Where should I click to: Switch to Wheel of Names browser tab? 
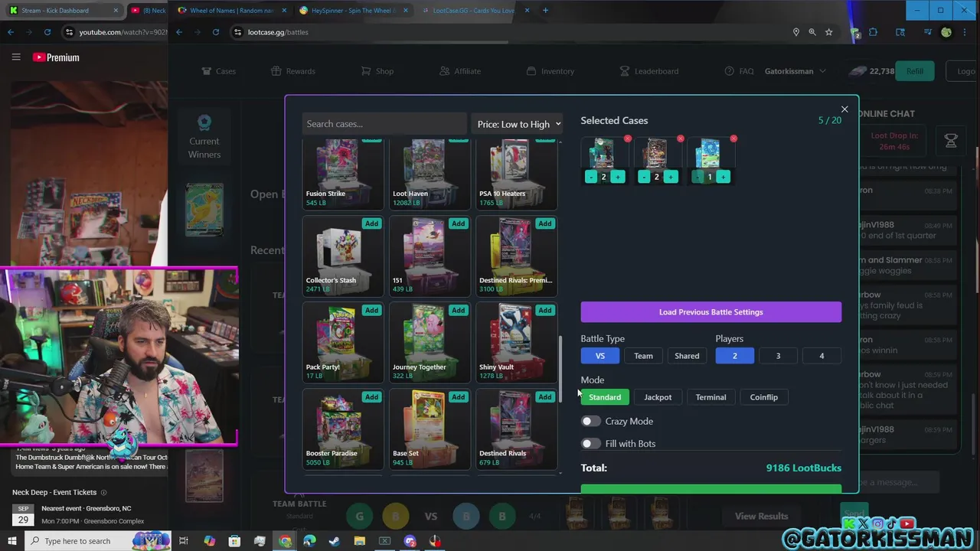click(231, 11)
